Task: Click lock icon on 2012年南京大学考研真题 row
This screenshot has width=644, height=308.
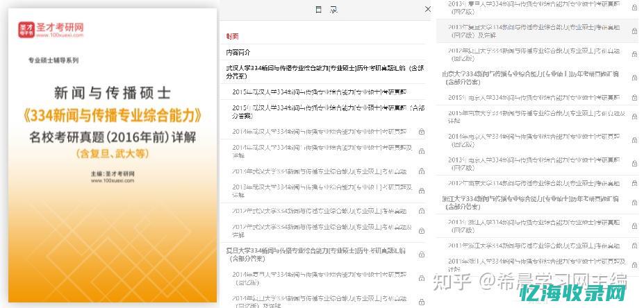Action: pyautogui.click(x=634, y=183)
